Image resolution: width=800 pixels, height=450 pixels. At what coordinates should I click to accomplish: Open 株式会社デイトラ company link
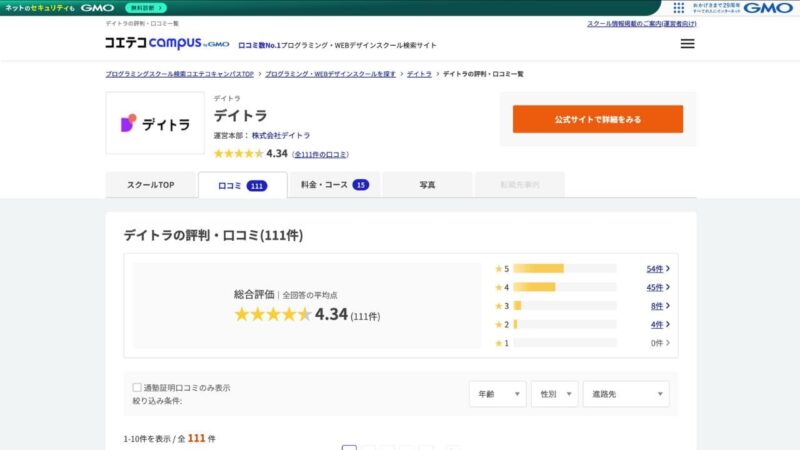[x=281, y=135]
